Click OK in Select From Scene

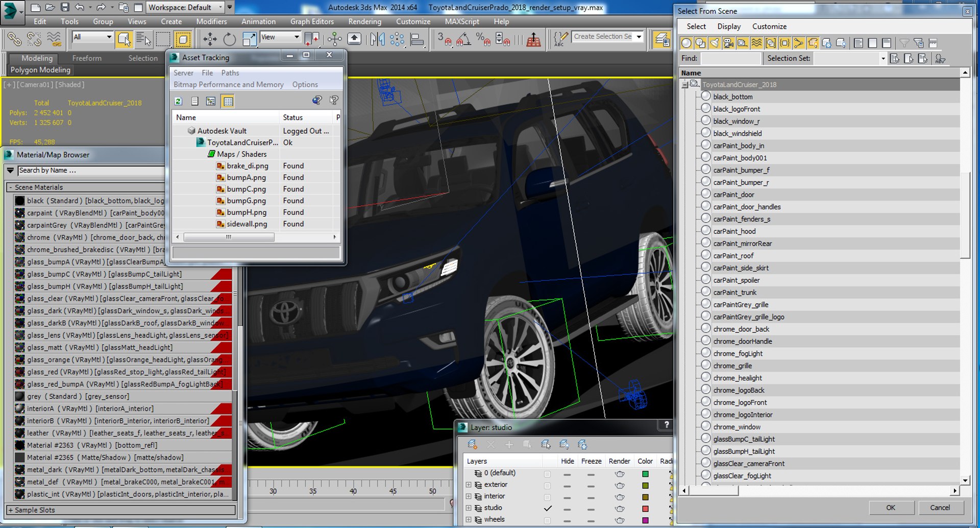coord(891,508)
